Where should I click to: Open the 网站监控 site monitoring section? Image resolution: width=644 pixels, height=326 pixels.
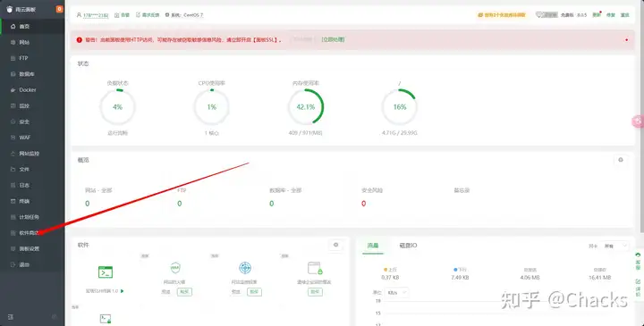pyautogui.click(x=32, y=154)
